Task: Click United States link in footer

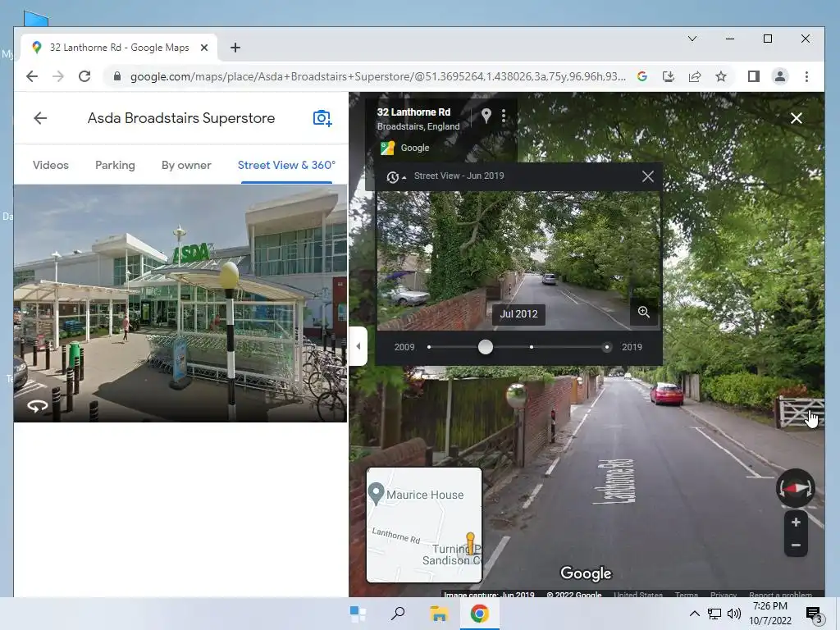Action: [638, 595]
